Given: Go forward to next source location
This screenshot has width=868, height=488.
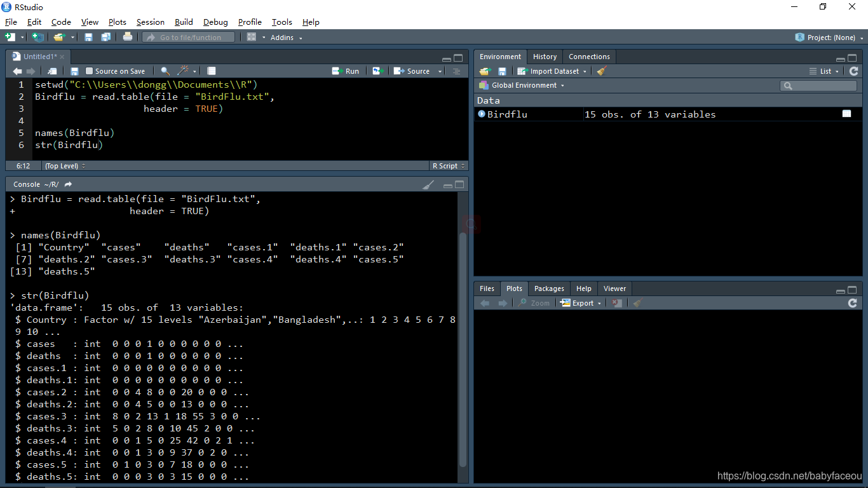Looking at the screenshot, I should (31, 71).
